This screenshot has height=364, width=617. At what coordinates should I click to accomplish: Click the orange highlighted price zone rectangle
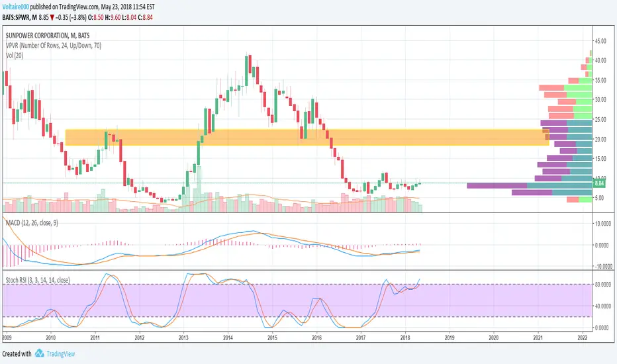pyautogui.click(x=307, y=138)
